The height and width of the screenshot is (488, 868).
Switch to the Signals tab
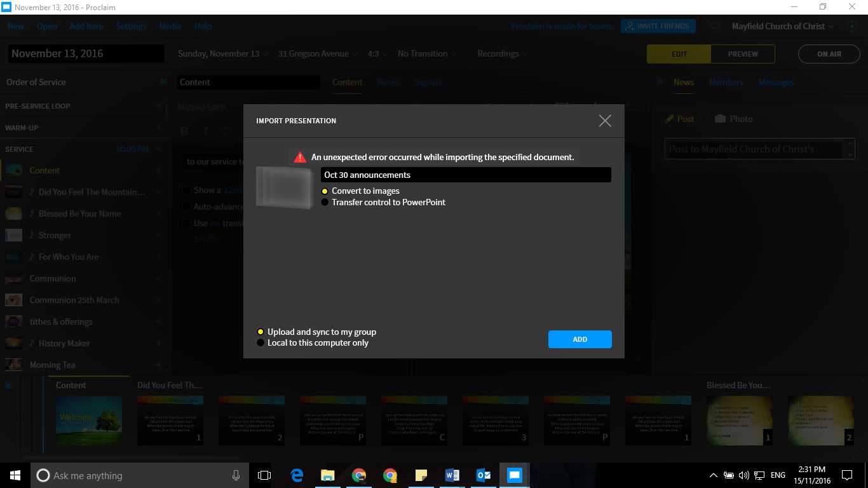point(427,82)
